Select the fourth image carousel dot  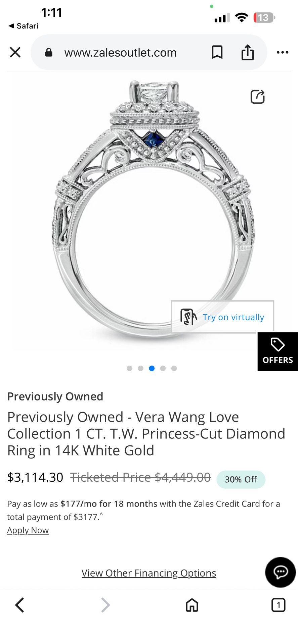[x=163, y=368]
